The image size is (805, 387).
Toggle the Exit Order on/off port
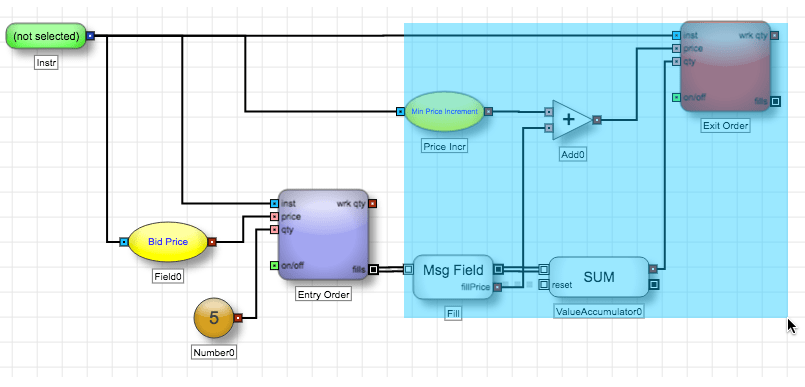pyautogui.click(x=676, y=97)
